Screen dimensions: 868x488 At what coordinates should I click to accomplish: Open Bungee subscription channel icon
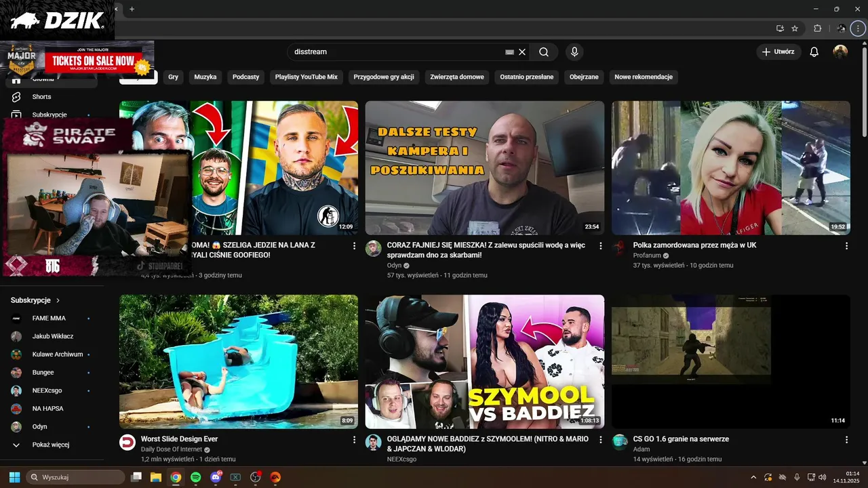16,373
